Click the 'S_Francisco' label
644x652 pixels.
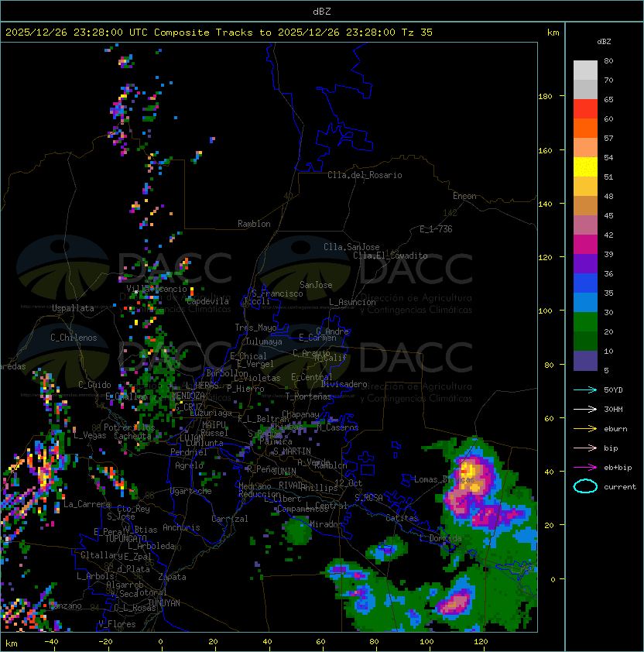coord(277,293)
